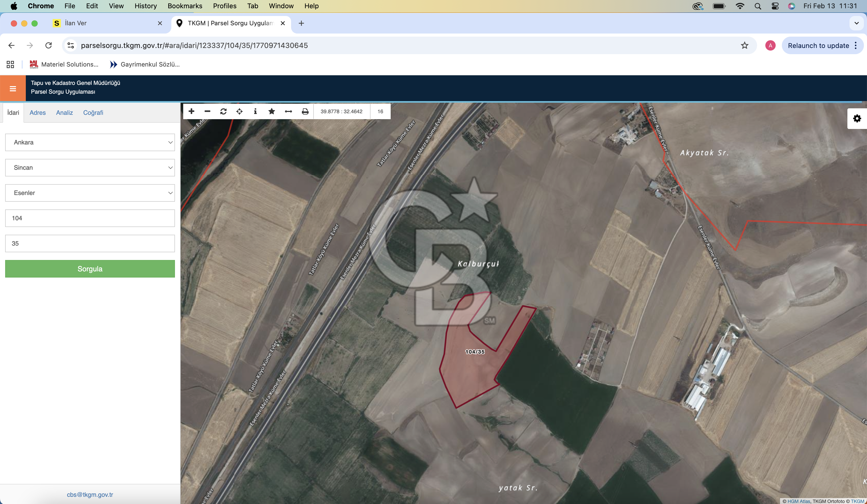Click the star favorites map tool

point(271,111)
